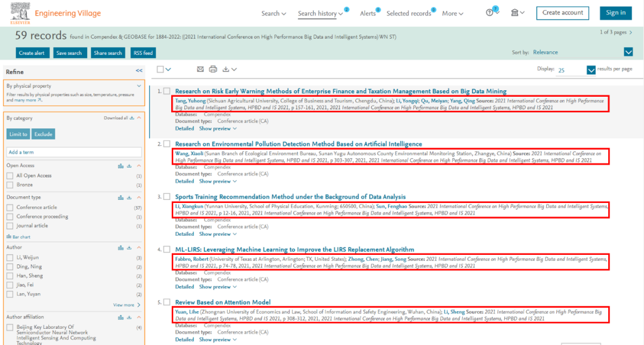
Task: Show Author affiliation bar chart icon
Action: (120, 317)
